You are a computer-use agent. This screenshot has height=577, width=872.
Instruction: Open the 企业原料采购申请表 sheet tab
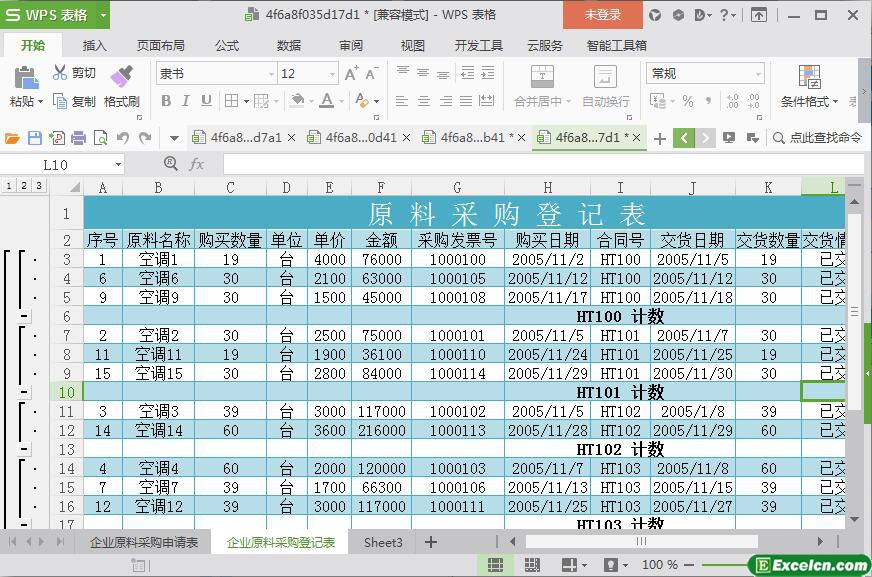pos(144,542)
